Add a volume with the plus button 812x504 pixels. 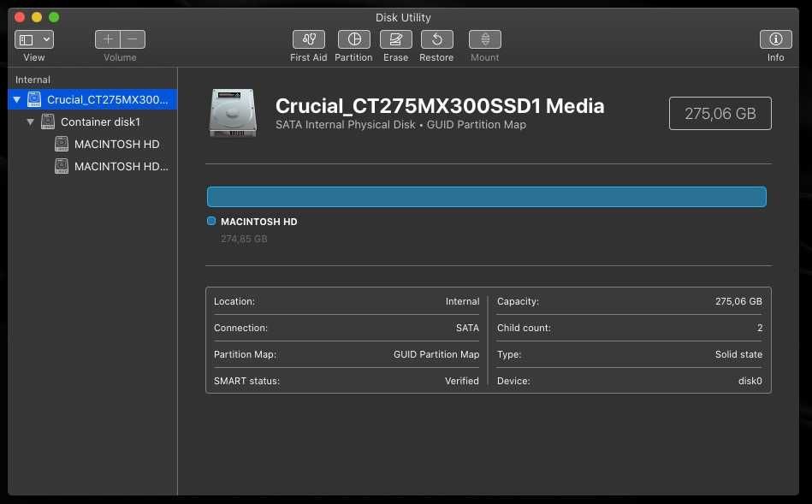[x=108, y=39]
